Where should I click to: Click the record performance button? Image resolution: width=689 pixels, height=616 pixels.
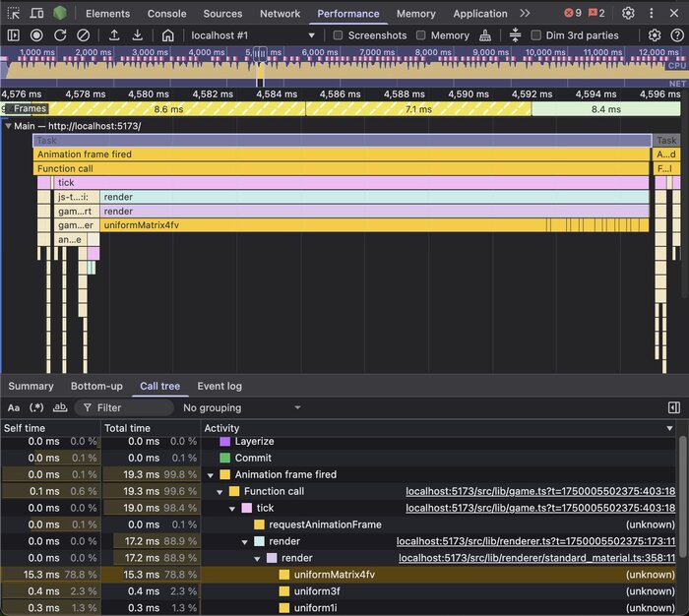[36, 35]
